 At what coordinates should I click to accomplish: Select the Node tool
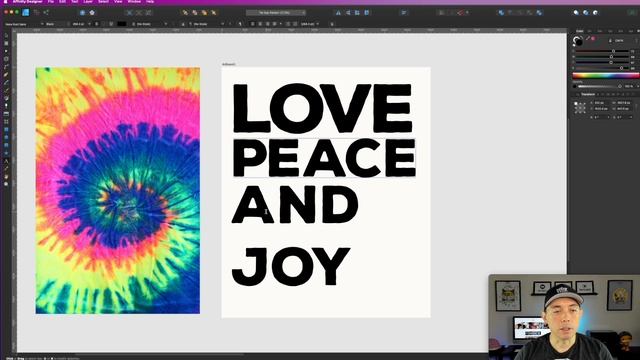pyautogui.click(x=6, y=51)
